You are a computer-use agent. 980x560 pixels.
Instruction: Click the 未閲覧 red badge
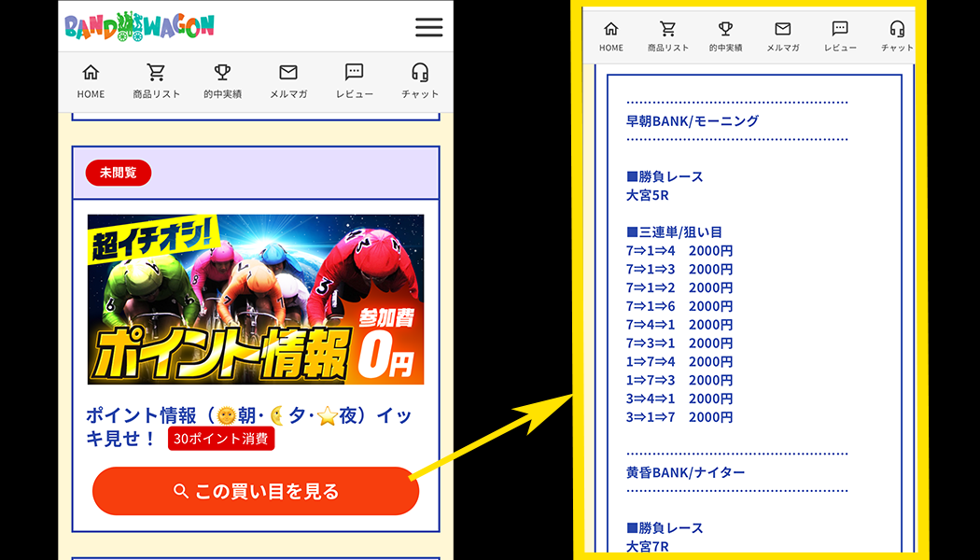tap(119, 173)
